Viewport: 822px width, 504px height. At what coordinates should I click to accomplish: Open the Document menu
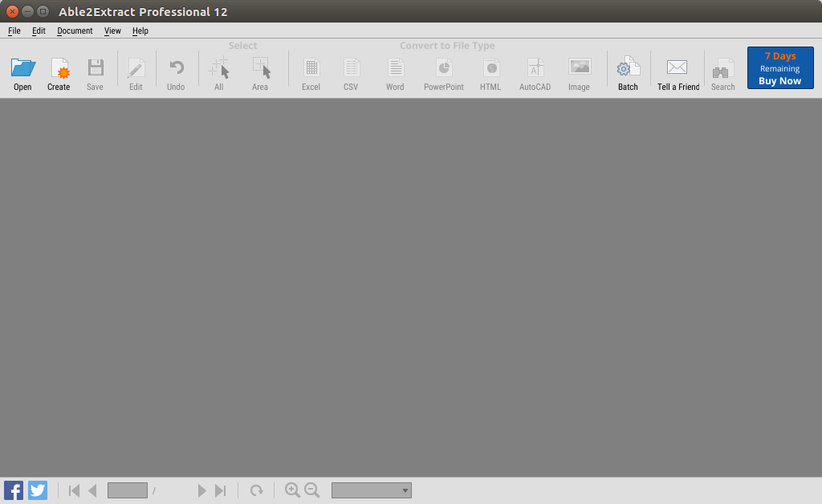(x=75, y=30)
